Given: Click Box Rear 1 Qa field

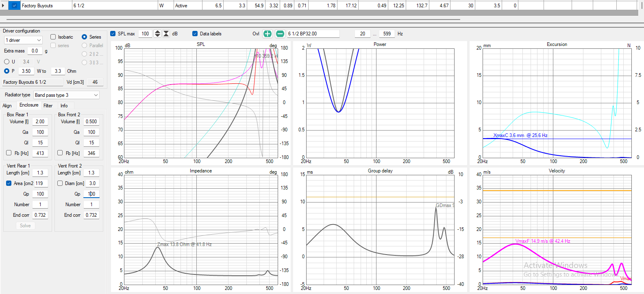Looking at the screenshot, I should click(40, 132).
